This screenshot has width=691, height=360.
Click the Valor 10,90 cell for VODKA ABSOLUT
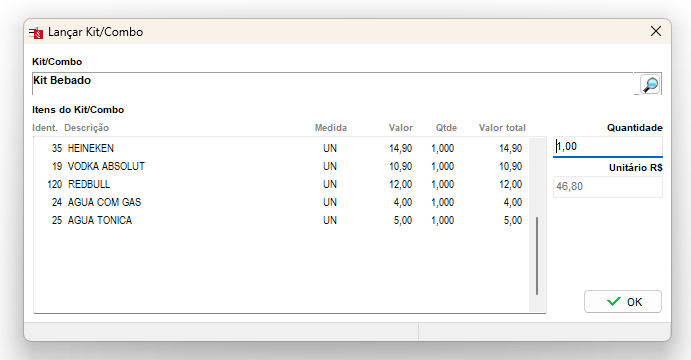[x=401, y=167]
